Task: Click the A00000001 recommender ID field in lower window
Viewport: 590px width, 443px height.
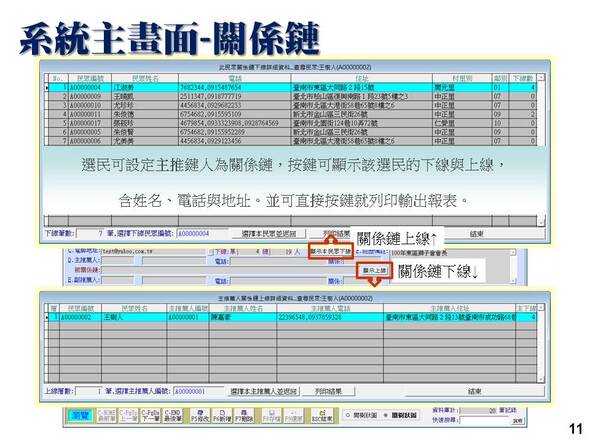Action: [198, 391]
